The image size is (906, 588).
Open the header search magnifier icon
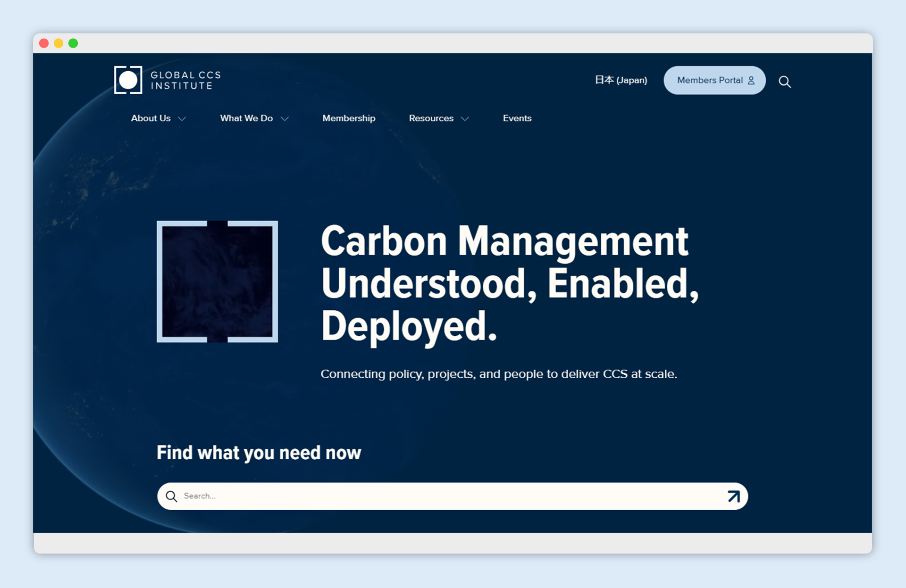[x=784, y=82]
